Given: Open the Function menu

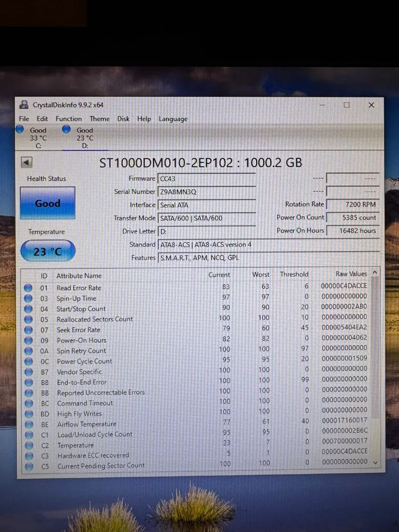Looking at the screenshot, I should tap(69, 119).
